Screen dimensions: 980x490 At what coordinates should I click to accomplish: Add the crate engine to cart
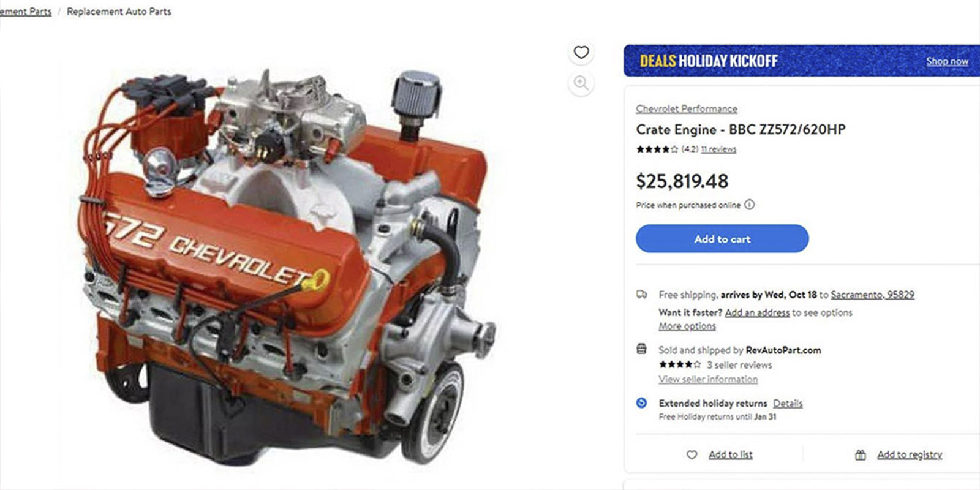click(722, 239)
